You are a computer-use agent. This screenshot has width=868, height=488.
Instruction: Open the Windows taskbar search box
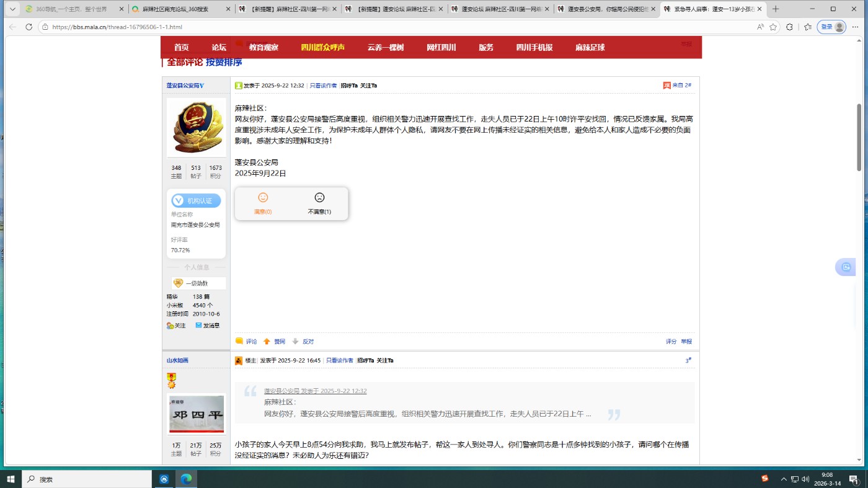(x=87, y=479)
